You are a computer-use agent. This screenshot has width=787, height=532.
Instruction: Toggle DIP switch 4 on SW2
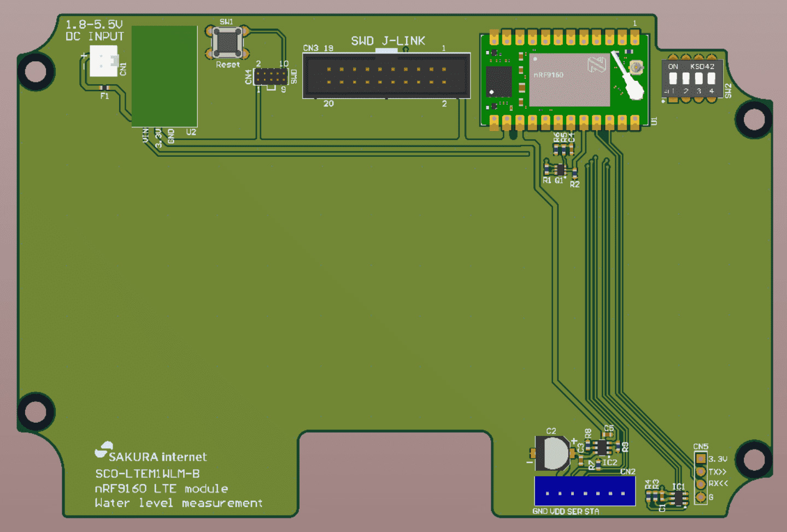(x=712, y=78)
